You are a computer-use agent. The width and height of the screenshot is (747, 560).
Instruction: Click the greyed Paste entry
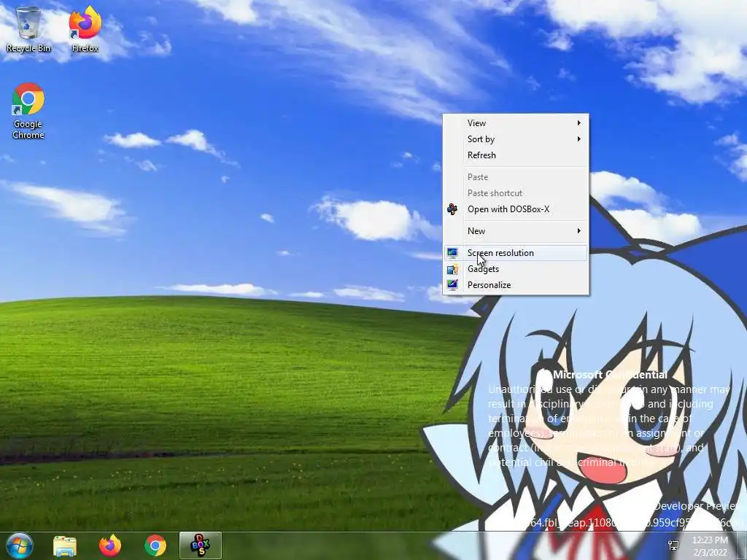tap(516, 177)
